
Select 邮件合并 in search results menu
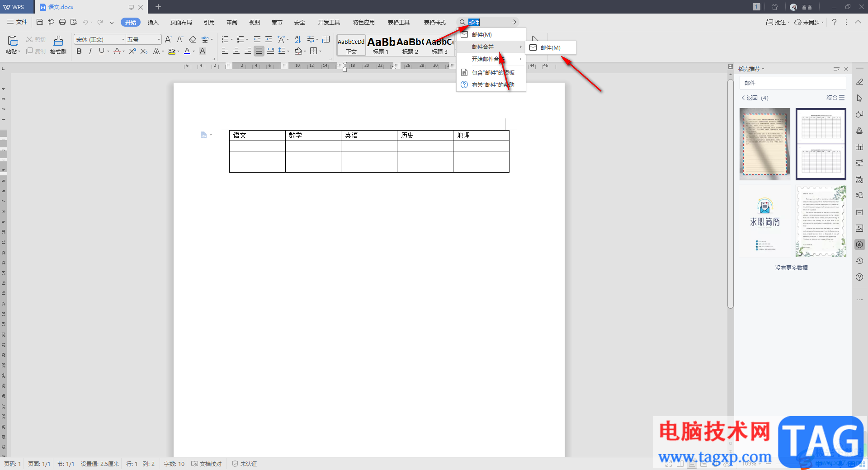(x=491, y=47)
